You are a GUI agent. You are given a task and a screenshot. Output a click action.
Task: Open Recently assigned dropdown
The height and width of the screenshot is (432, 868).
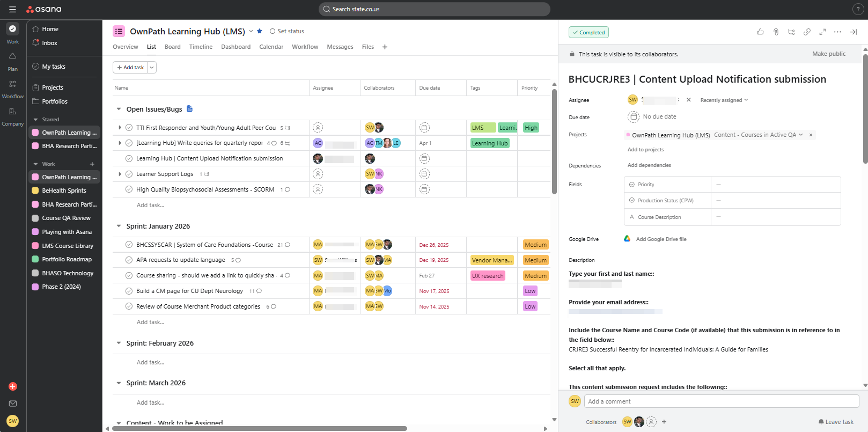pos(724,100)
